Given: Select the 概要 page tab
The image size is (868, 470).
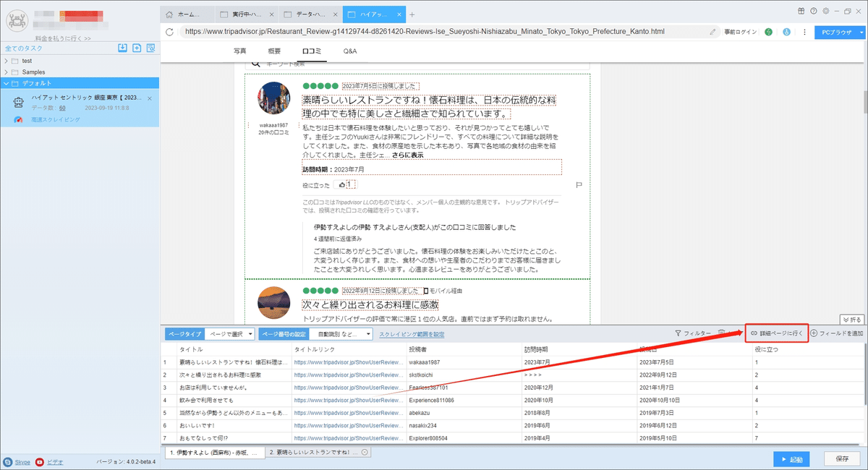Looking at the screenshot, I should (274, 51).
